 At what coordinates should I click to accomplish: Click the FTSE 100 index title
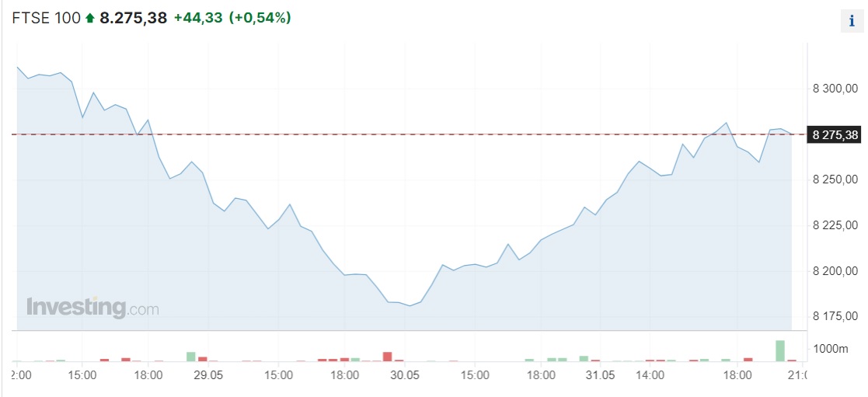pyautogui.click(x=47, y=19)
